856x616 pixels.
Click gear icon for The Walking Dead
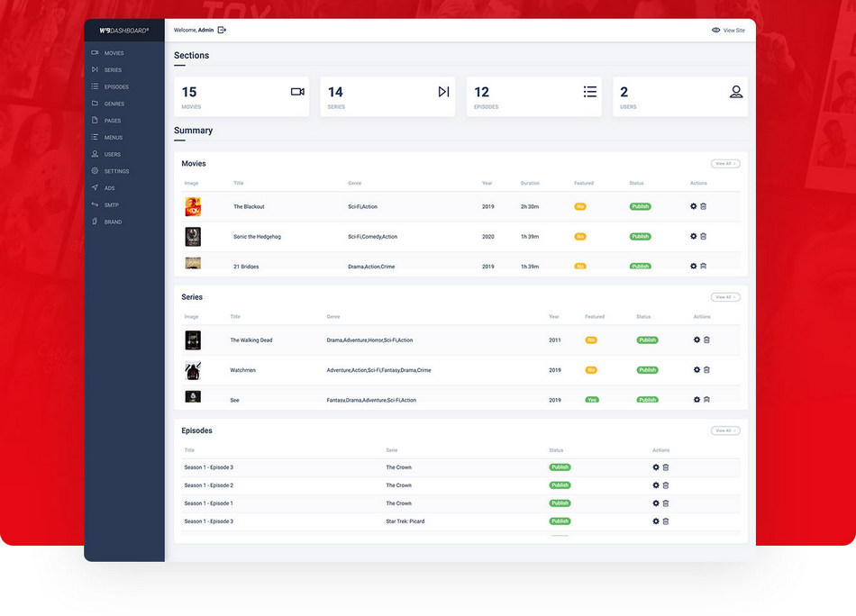(697, 340)
